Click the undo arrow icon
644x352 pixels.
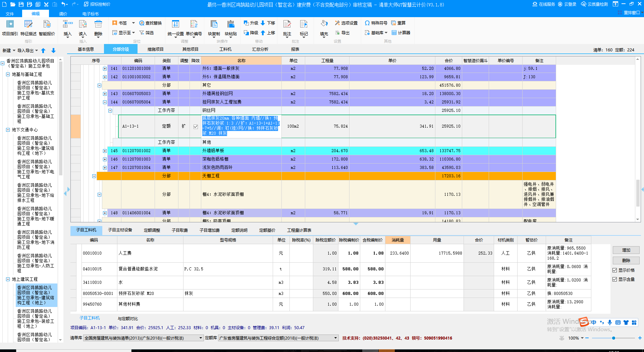pyautogui.click(x=63, y=4)
